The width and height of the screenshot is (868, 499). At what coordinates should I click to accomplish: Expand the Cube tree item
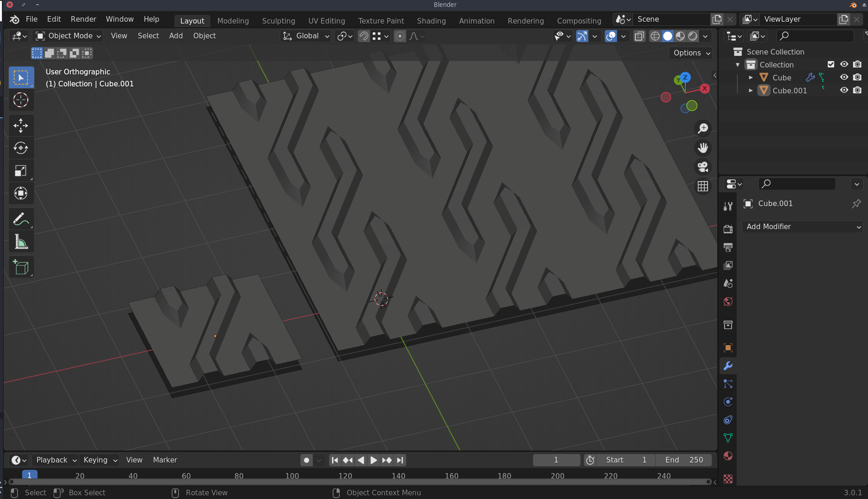[x=751, y=78]
